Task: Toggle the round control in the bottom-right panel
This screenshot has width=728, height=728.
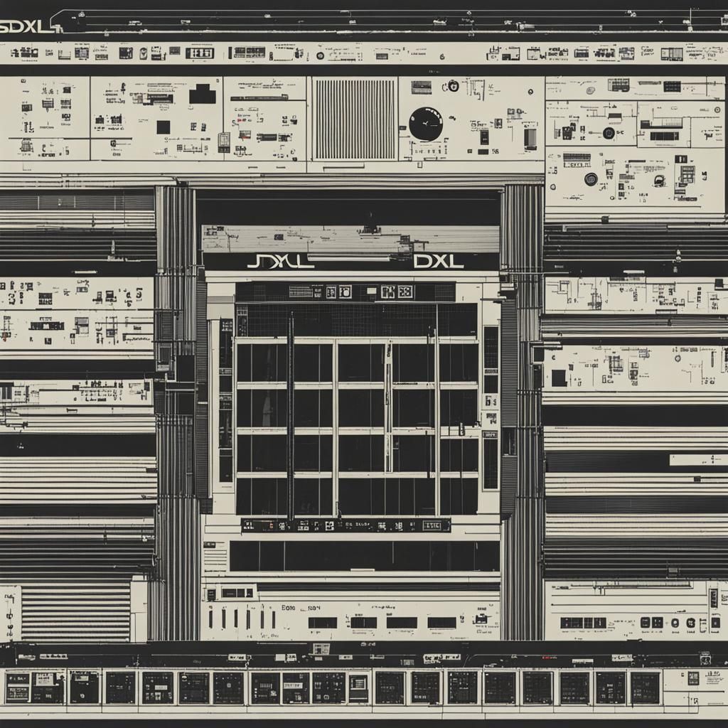Action: click(675, 622)
